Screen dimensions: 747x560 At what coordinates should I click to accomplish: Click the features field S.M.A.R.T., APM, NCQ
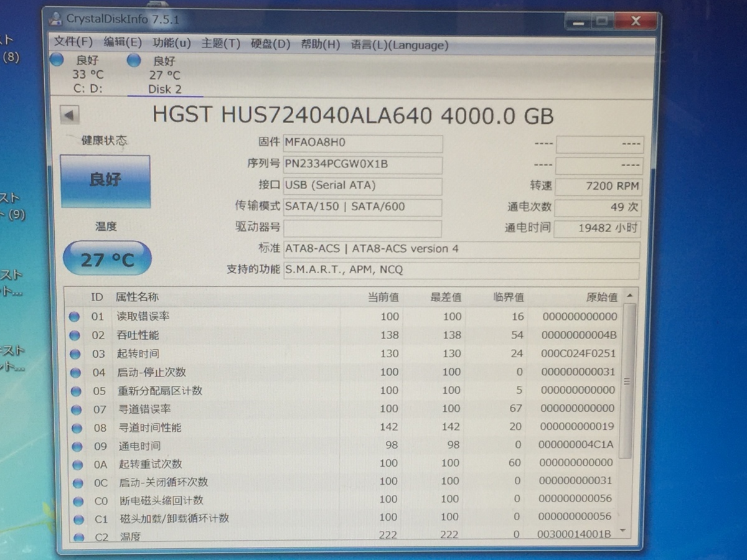click(461, 271)
